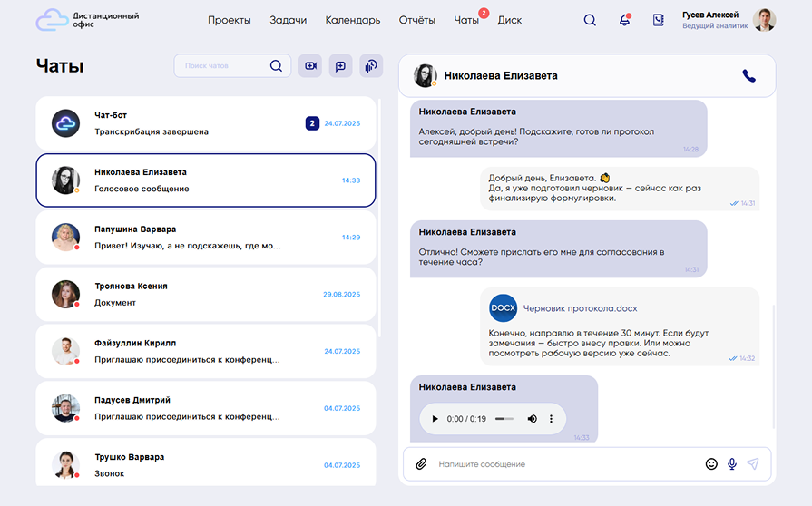Record a voice message with microphone

[x=732, y=464]
